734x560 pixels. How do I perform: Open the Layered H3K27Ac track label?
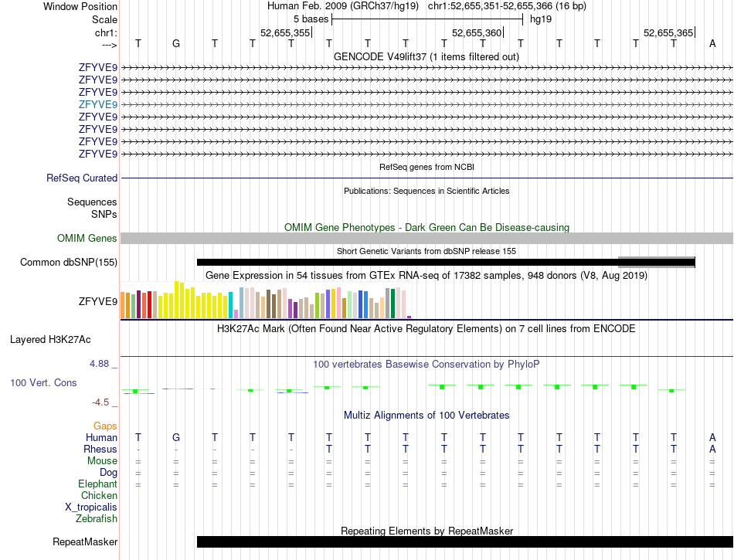pos(50,339)
